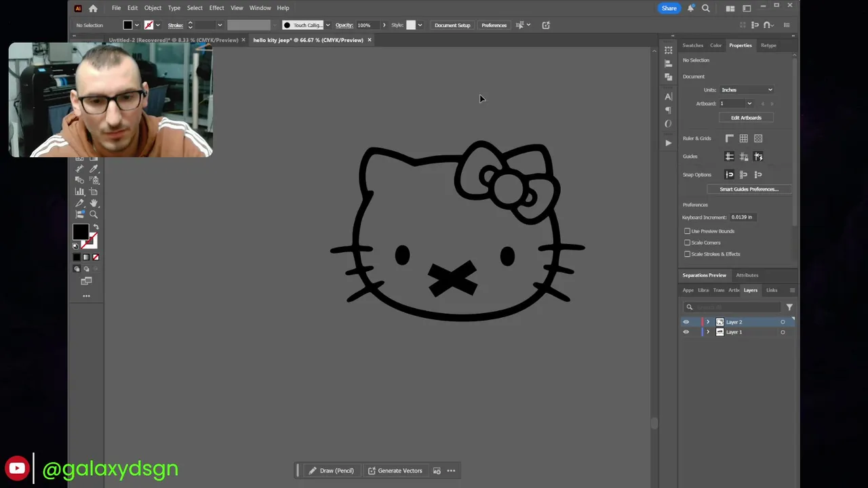Select the Artboard tool

pyautogui.click(x=94, y=191)
